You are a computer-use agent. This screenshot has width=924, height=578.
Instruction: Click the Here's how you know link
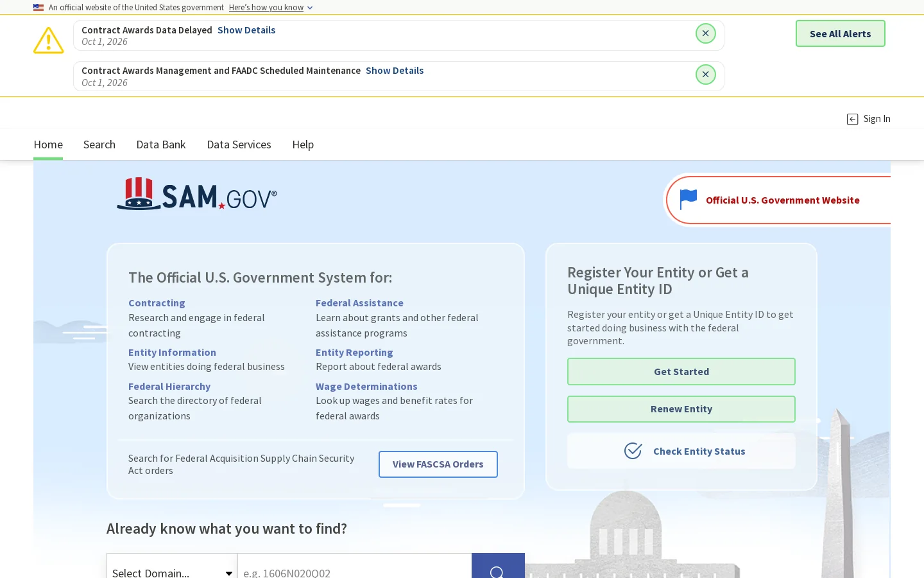point(266,8)
